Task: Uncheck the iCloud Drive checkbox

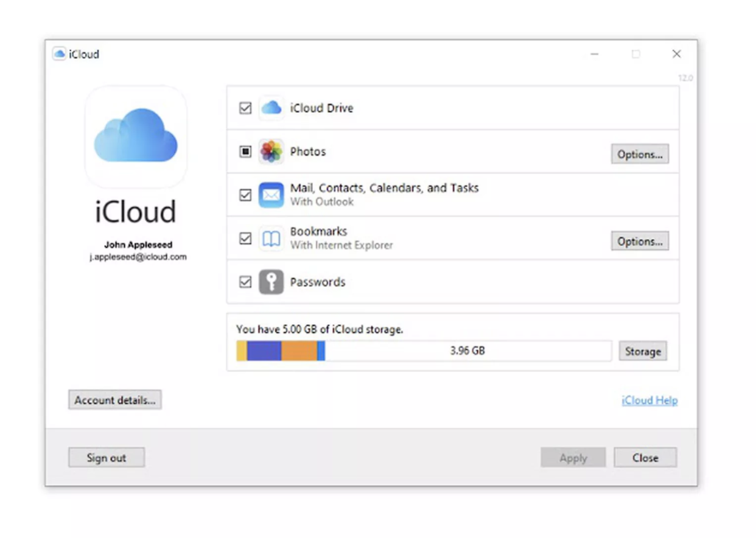Action: (x=245, y=108)
